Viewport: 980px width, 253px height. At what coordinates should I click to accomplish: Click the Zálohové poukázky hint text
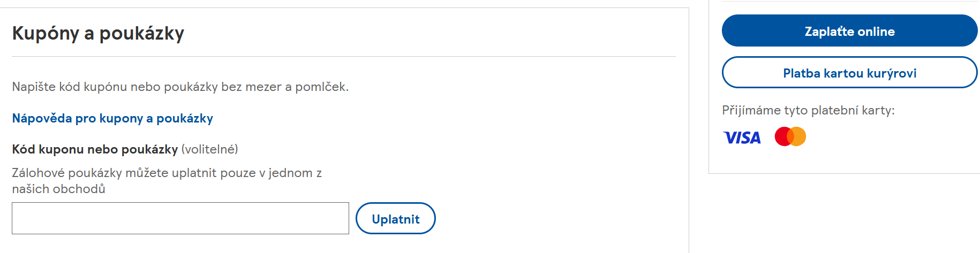coord(167,173)
